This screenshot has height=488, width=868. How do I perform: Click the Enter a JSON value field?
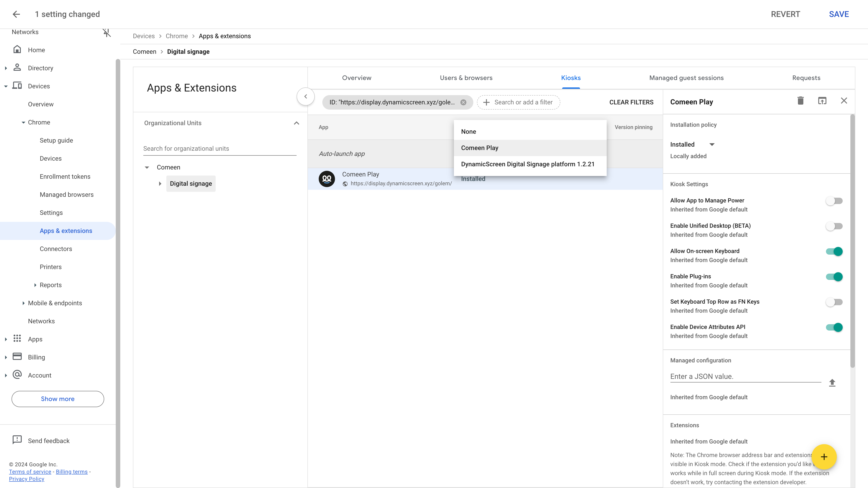coord(745,377)
